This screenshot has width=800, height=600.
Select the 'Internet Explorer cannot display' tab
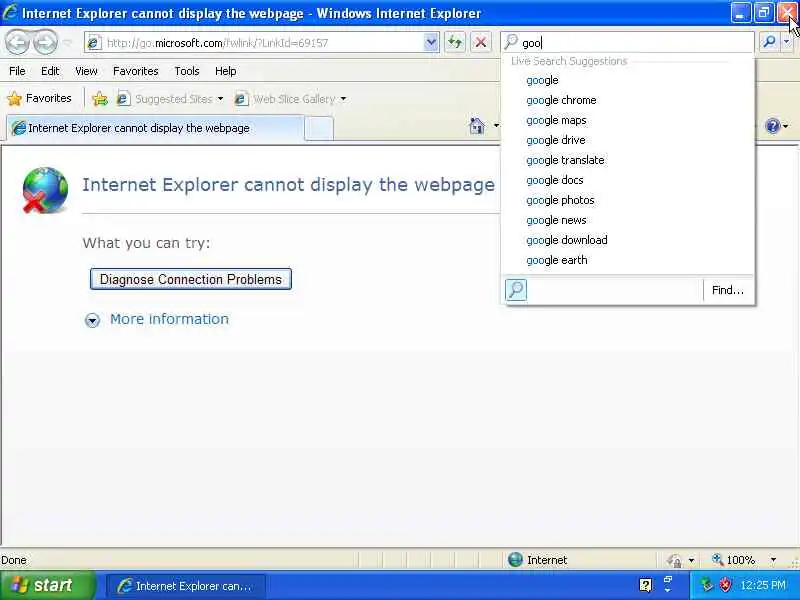pos(155,128)
